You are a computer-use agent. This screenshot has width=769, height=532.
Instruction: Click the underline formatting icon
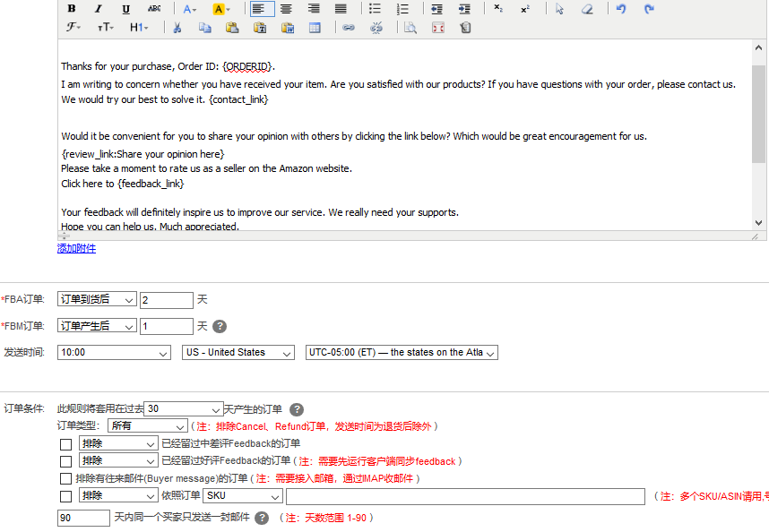point(125,9)
